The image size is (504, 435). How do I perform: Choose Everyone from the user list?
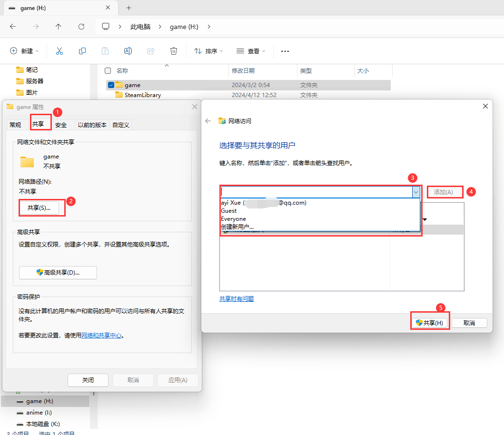[x=320, y=218]
